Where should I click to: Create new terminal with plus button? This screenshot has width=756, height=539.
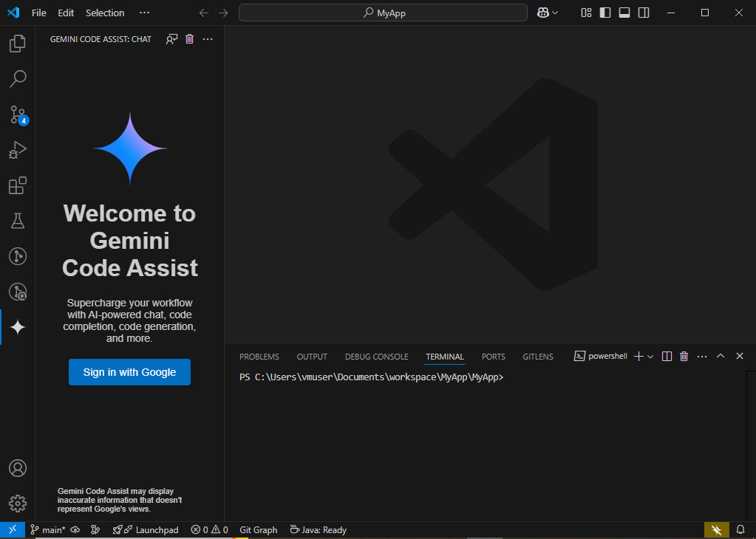pos(638,357)
